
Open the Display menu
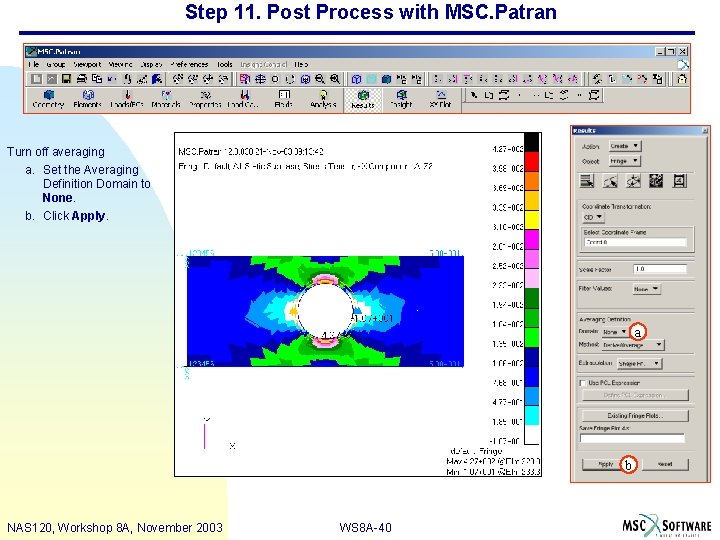tap(152, 64)
